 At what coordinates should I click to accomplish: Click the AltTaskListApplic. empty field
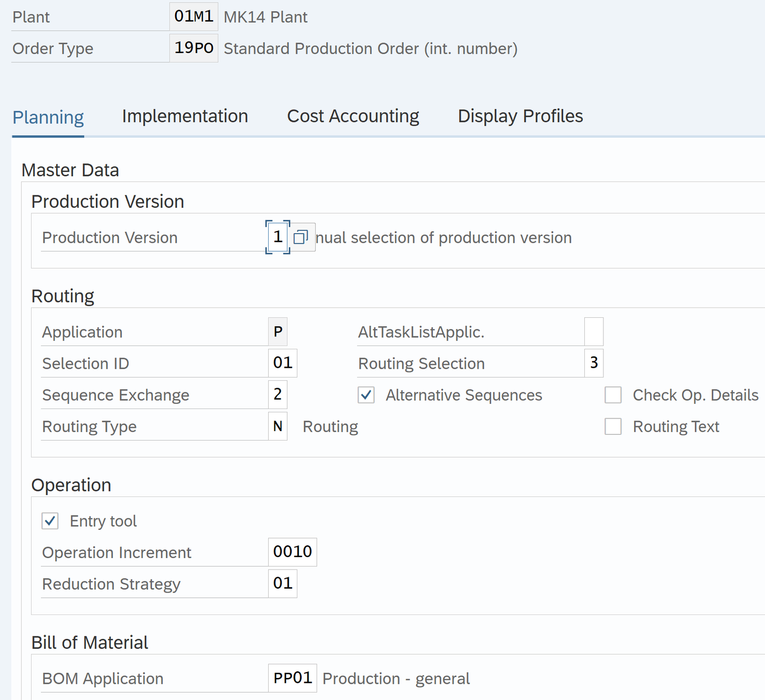point(593,332)
